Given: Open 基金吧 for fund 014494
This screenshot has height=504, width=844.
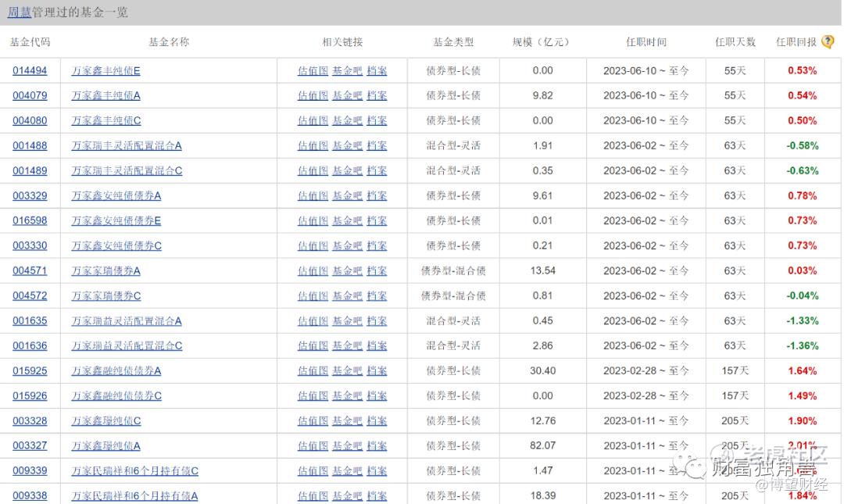Looking at the screenshot, I should (x=347, y=70).
